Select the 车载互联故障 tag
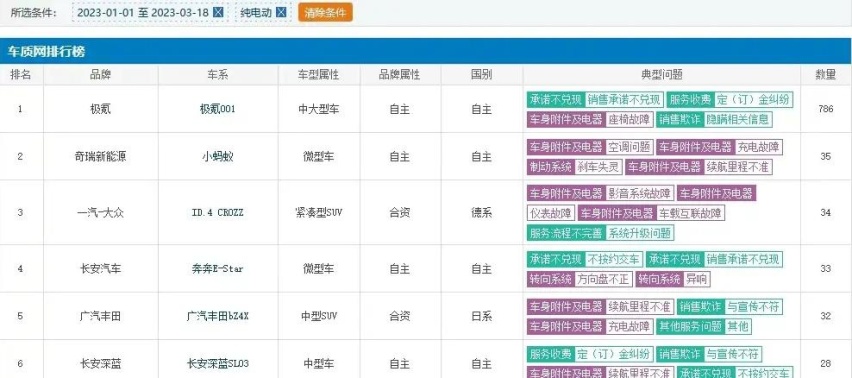The width and height of the screenshot is (852, 378). point(690,213)
